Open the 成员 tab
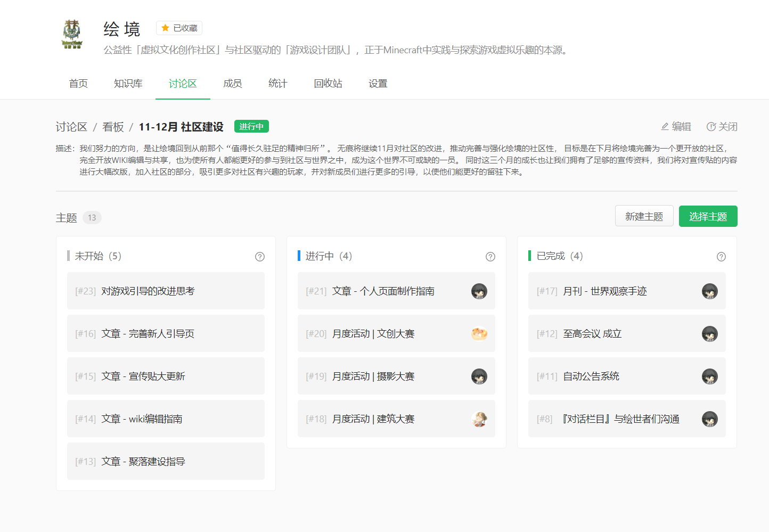769x532 pixels. (x=233, y=84)
